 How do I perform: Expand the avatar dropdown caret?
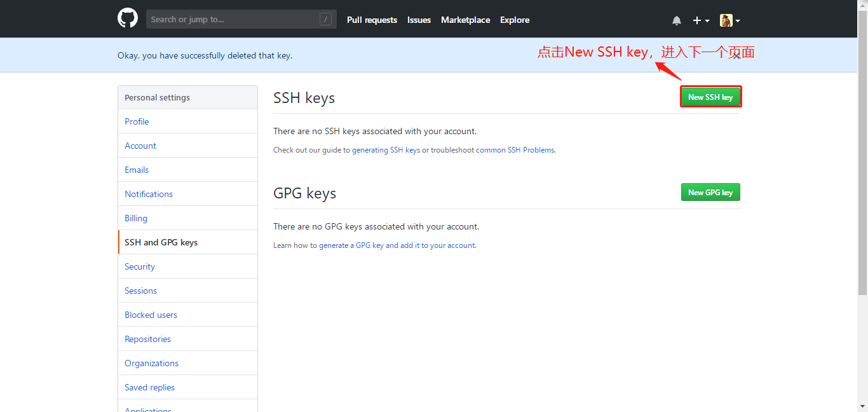(x=738, y=20)
